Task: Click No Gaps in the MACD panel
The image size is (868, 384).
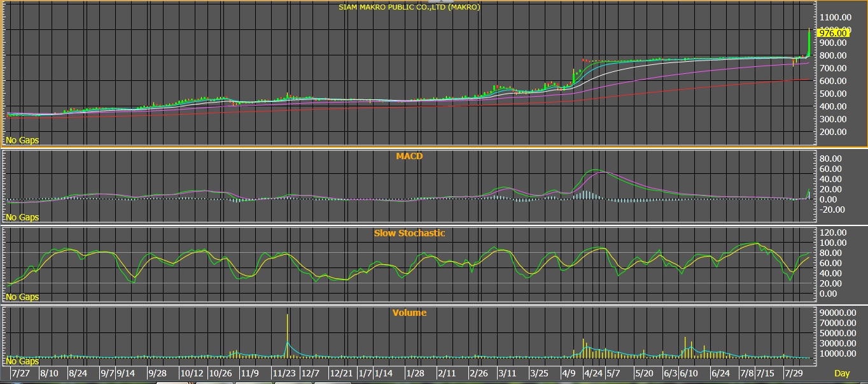Action: click(22, 217)
